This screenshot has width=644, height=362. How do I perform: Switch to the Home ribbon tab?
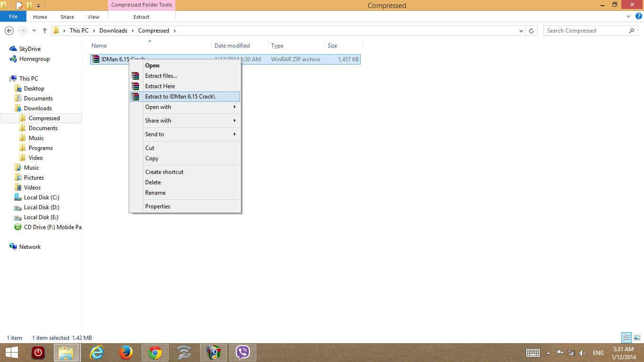(40, 17)
